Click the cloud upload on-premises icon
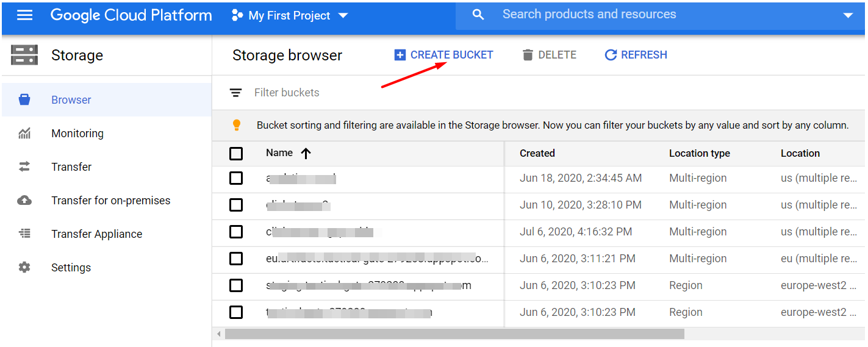 coord(24,200)
